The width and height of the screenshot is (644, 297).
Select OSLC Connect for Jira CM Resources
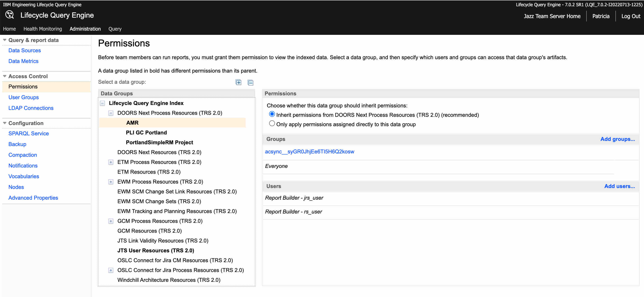(175, 260)
